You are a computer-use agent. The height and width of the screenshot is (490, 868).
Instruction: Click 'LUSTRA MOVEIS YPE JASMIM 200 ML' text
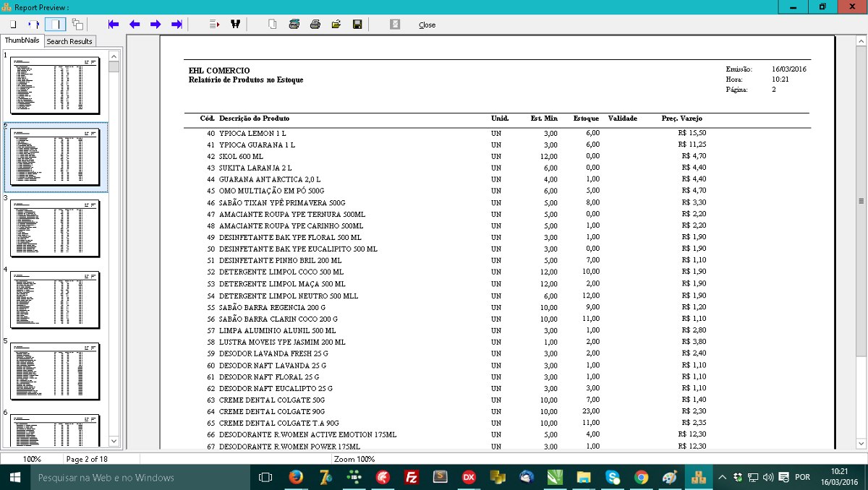pyautogui.click(x=282, y=342)
